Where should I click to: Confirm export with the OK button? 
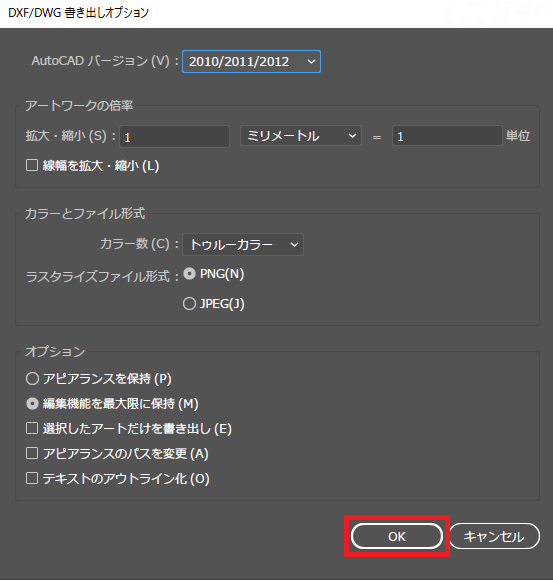(x=397, y=536)
